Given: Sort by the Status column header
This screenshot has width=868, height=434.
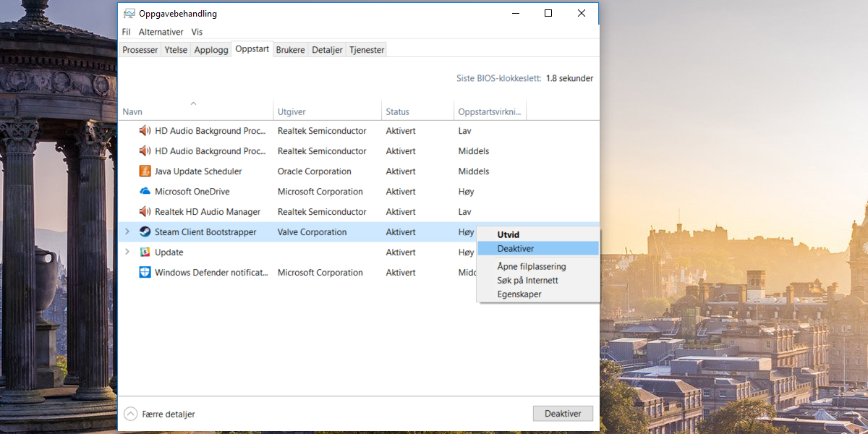Looking at the screenshot, I should 397,112.
